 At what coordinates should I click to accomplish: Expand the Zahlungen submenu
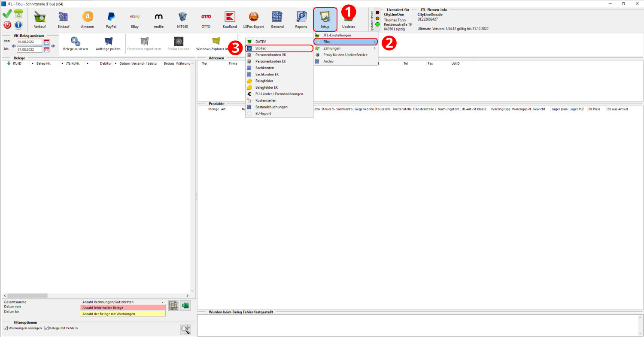click(x=346, y=48)
